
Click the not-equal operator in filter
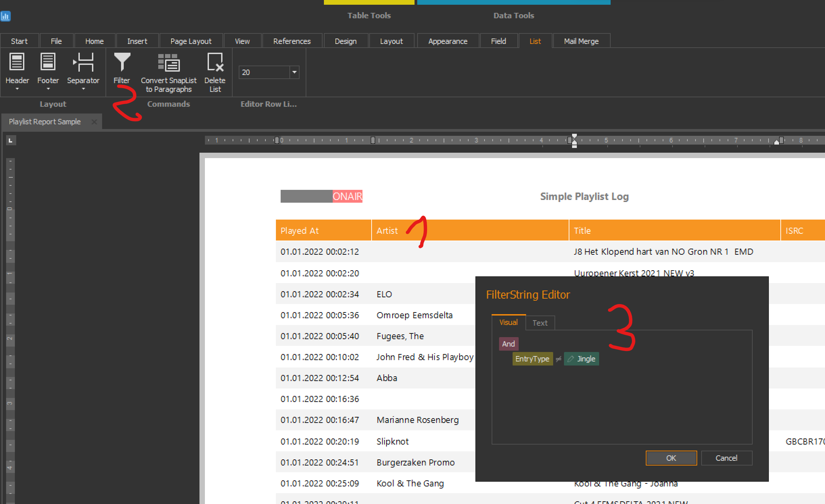tap(559, 359)
